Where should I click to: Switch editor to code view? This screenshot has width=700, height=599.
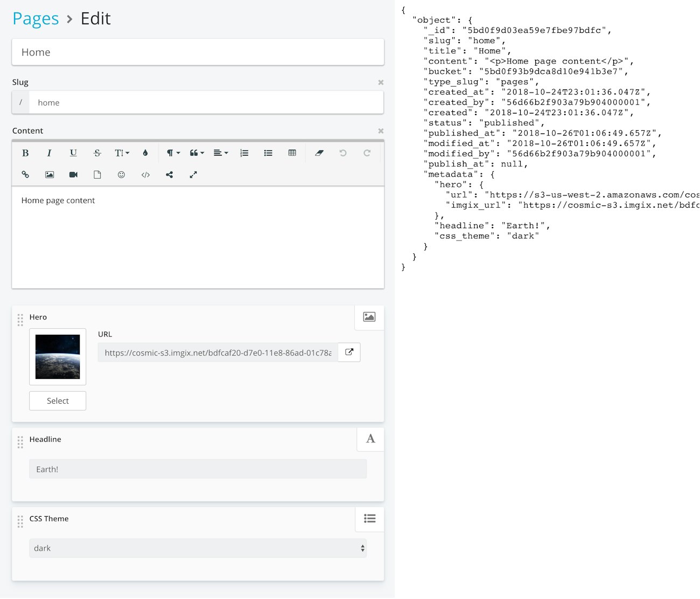[x=145, y=174]
